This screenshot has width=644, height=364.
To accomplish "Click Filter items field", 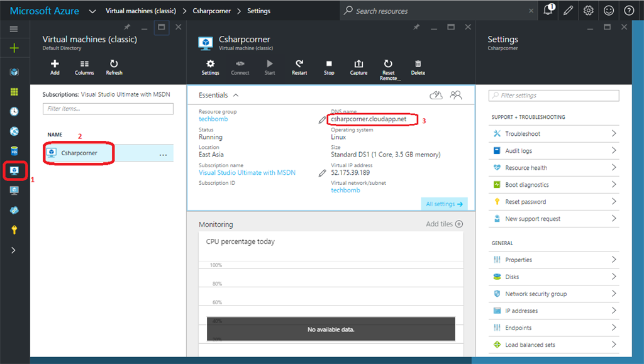I will coord(108,109).
